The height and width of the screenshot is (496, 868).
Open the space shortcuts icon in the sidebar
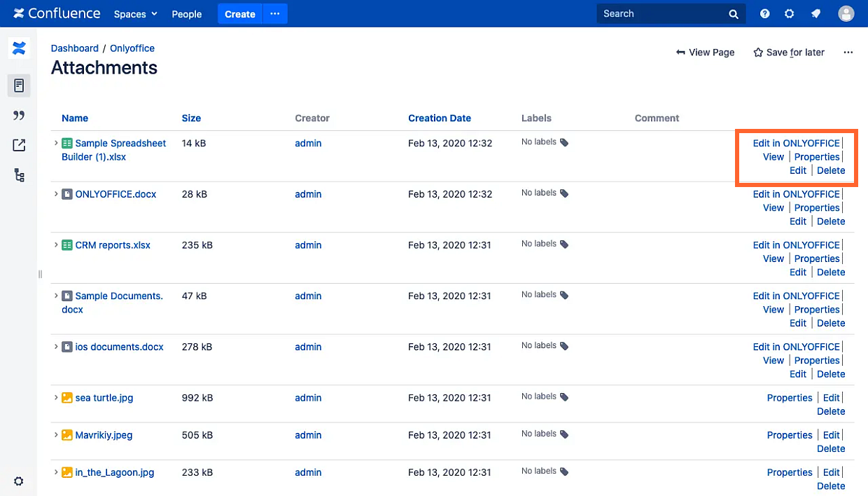(19, 145)
